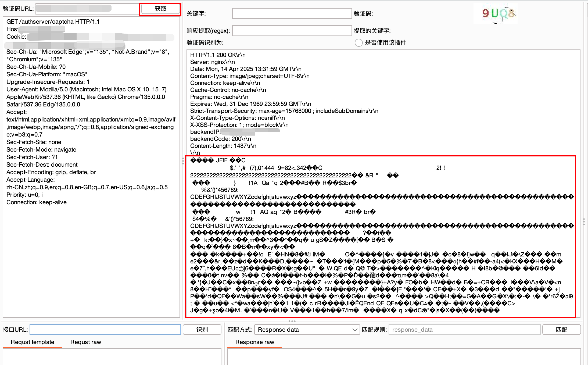The image size is (588, 365).
Task: Click the X-XSS-Protection response header
Action: (x=239, y=125)
